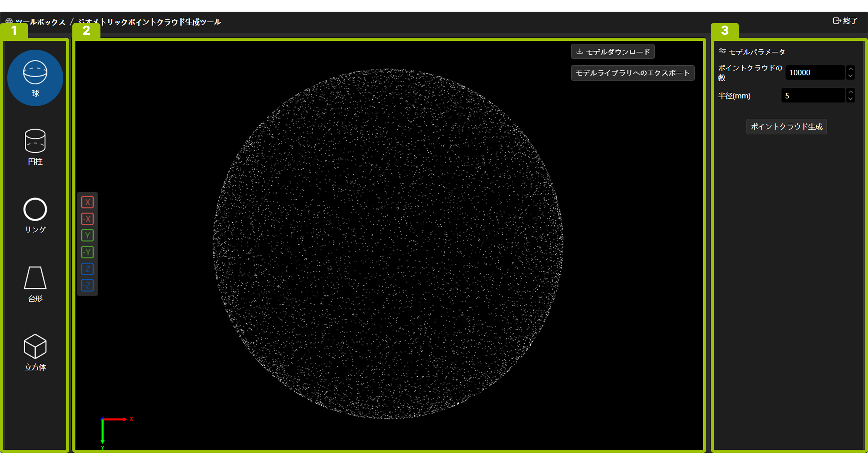This screenshot has height=461, width=868.
Task: Click モデルライブラリへのエクスポート button
Action: coord(632,73)
